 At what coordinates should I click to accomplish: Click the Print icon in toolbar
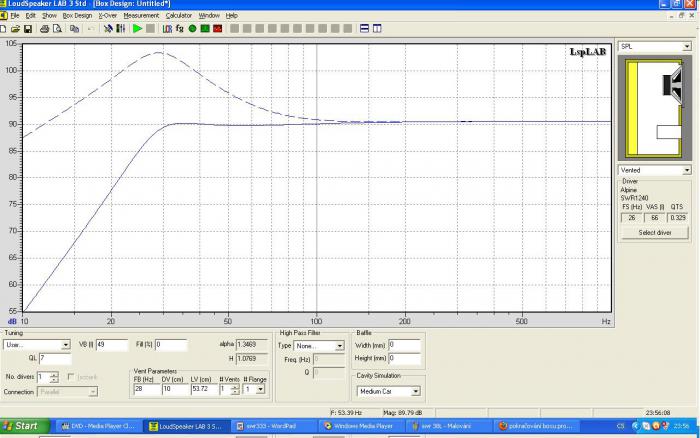[44, 29]
